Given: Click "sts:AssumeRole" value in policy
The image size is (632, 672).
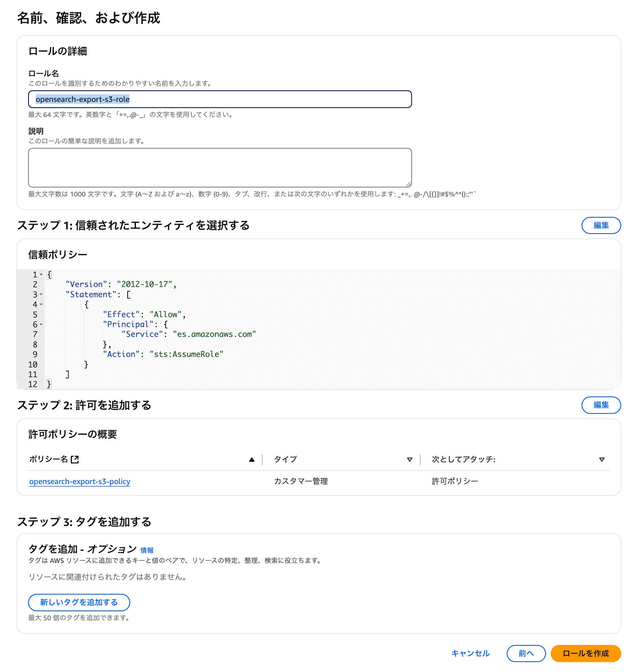Looking at the screenshot, I should pos(186,354).
